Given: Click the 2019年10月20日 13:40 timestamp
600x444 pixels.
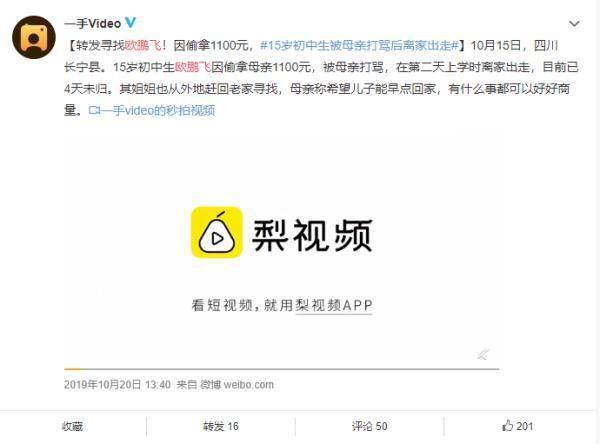Looking at the screenshot, I should click(117, 385).
